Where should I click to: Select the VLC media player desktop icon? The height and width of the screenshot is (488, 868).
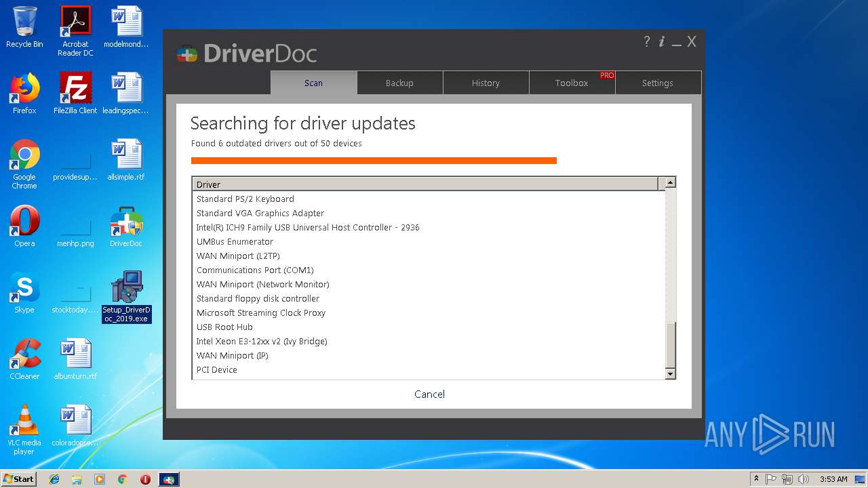24,430
